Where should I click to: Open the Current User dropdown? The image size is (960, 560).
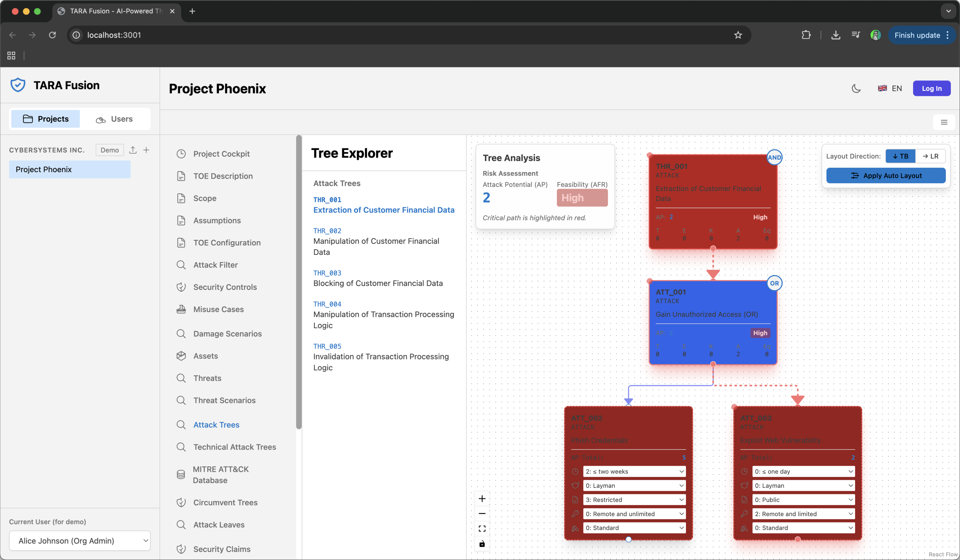point(80,541)
